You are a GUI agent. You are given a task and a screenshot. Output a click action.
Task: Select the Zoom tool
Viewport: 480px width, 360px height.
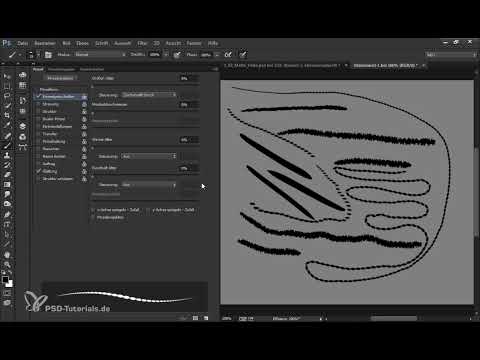[7, 265]
